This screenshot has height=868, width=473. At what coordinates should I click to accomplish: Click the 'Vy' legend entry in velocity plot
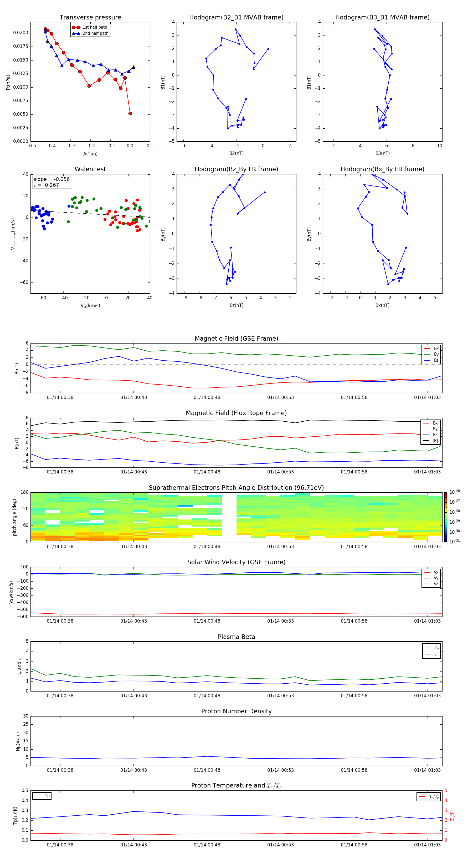(x=431, y=578)
